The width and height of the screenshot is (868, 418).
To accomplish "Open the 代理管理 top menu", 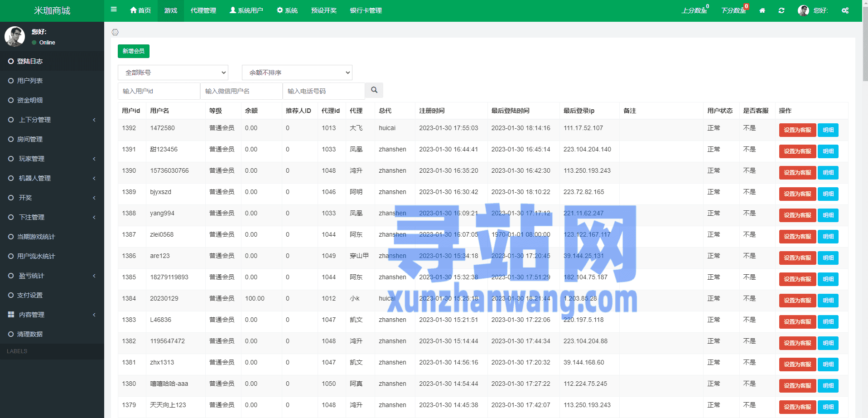I will coord(203,10).
